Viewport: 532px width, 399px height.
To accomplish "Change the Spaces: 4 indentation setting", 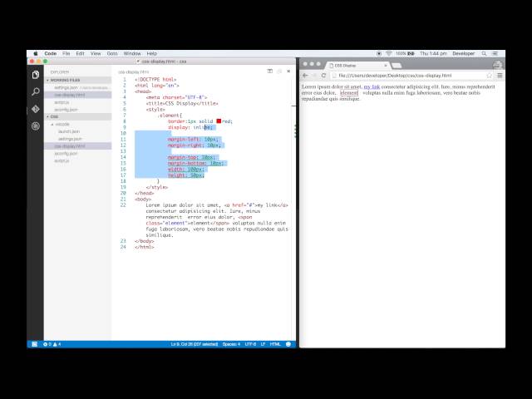I will pos(231,344).
